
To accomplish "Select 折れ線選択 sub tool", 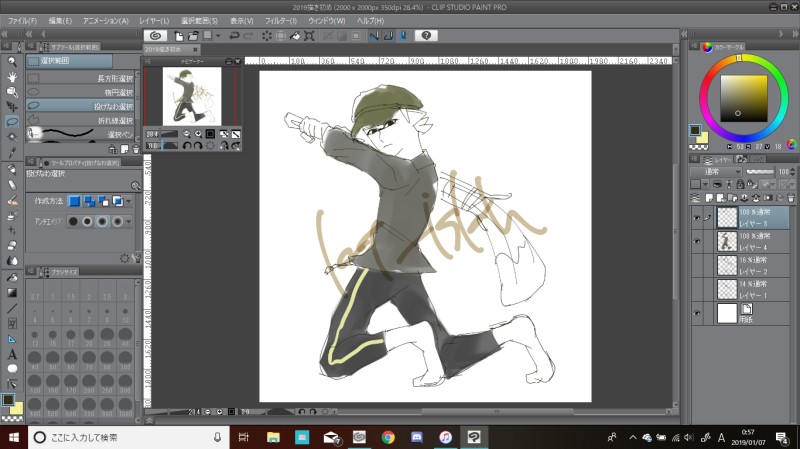I will point(82,120).
